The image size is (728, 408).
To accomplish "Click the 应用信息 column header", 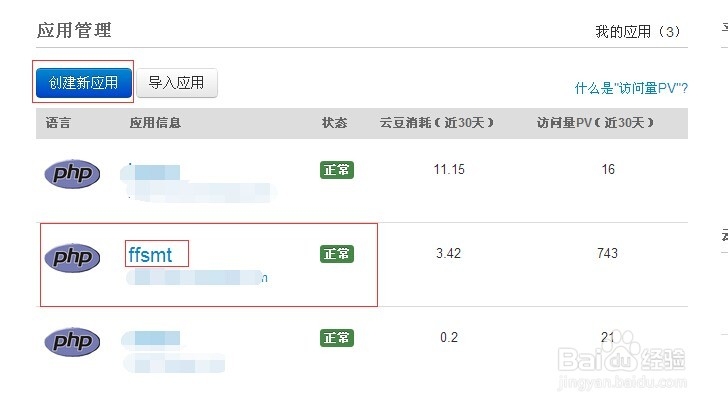I will (x=155, y=123).
